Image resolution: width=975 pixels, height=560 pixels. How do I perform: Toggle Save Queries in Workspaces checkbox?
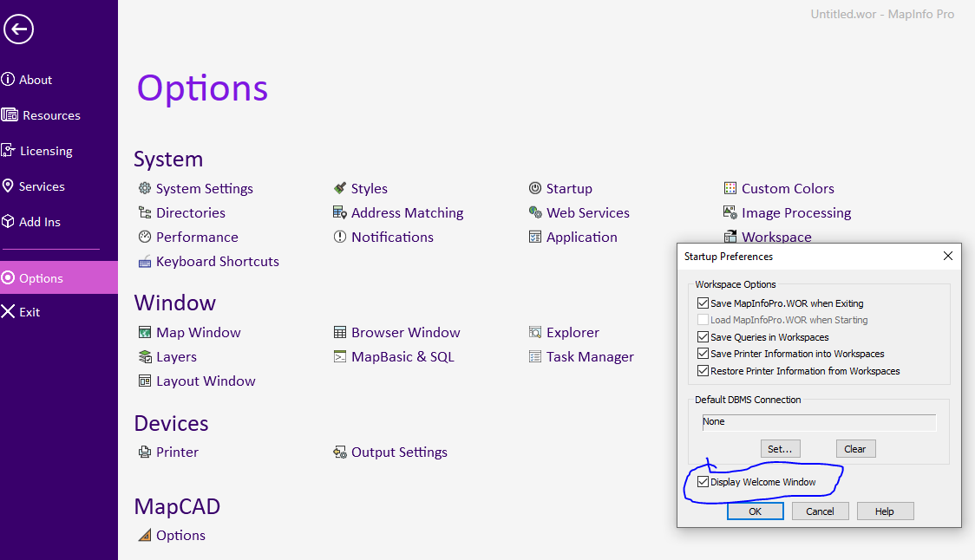[x=703, y=337]
